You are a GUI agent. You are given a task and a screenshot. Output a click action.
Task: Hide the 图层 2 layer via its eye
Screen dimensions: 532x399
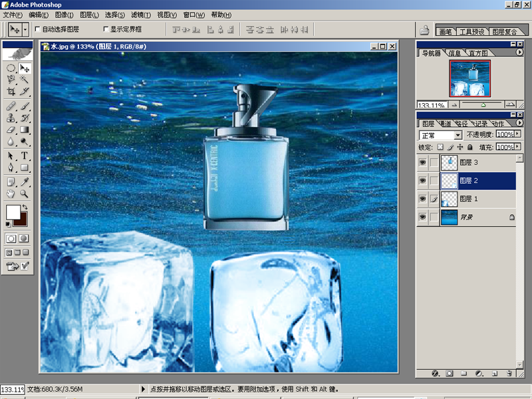pos(422,180)
